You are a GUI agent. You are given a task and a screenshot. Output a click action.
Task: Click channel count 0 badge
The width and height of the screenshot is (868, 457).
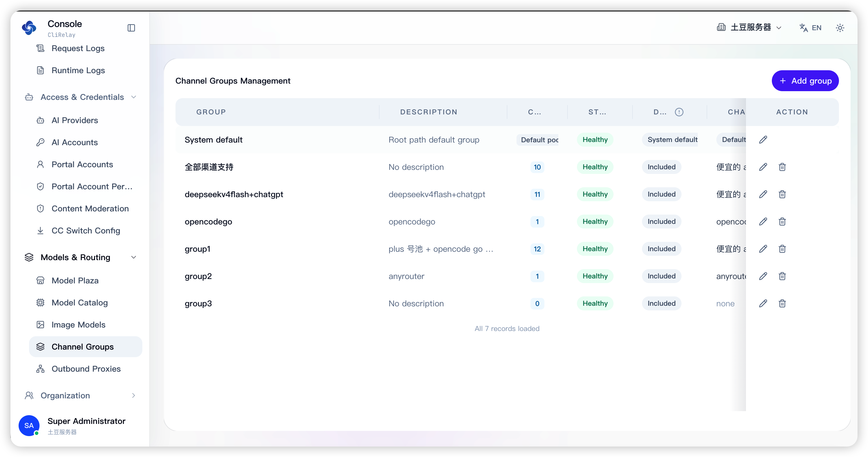point(537,303)
